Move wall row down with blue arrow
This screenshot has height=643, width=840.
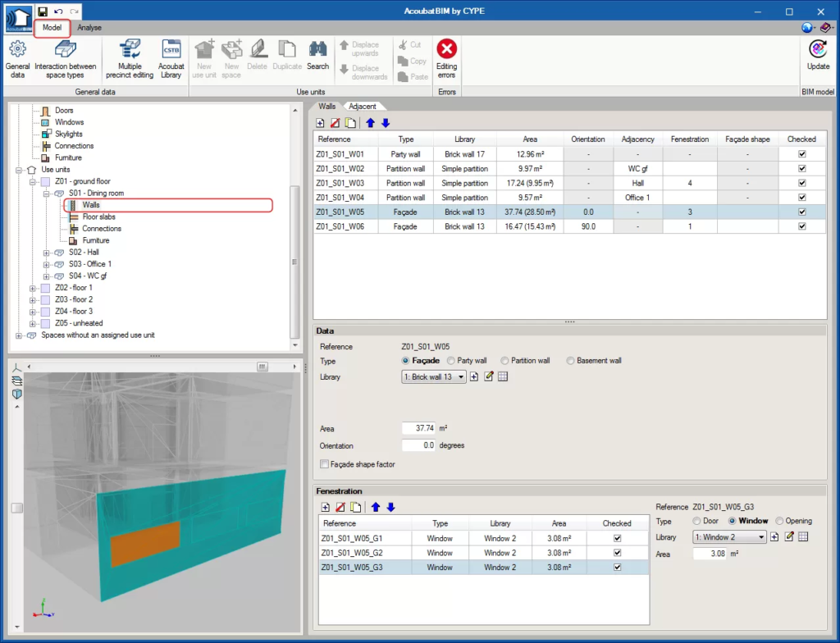point(386,123)
